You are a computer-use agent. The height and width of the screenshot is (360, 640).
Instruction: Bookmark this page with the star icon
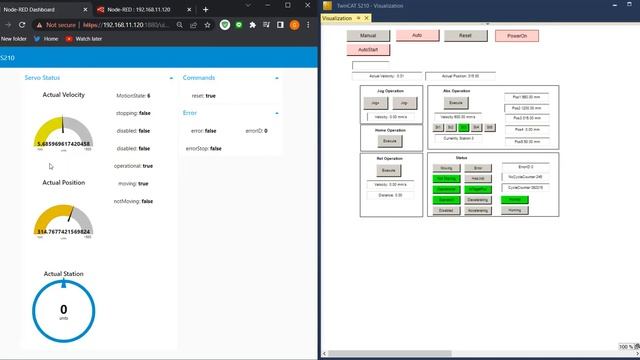click(x=207, y=25)
